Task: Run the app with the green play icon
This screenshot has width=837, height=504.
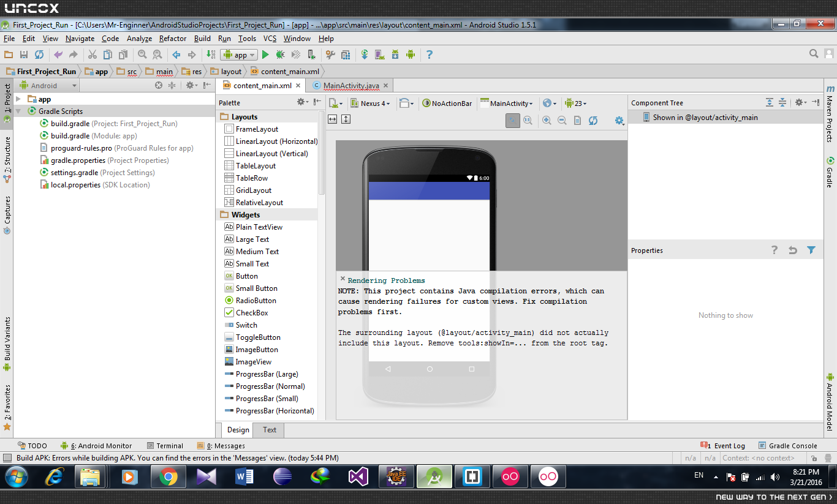Action: point(265,55)
